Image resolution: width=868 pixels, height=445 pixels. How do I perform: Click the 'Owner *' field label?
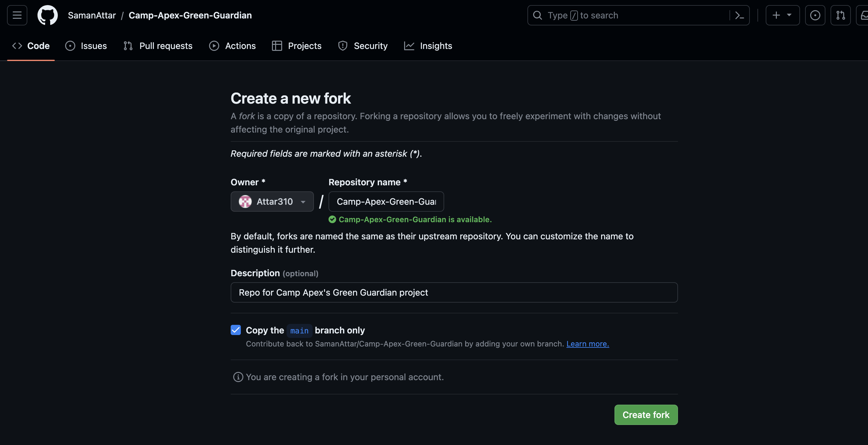248,182
